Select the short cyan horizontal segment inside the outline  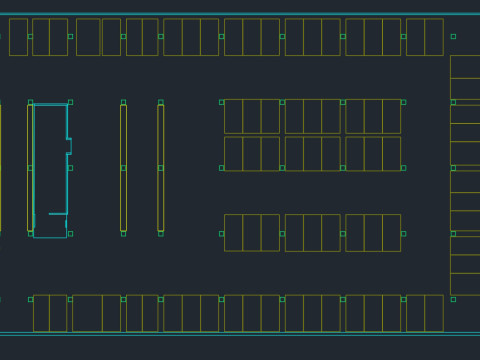click(58, 214)
